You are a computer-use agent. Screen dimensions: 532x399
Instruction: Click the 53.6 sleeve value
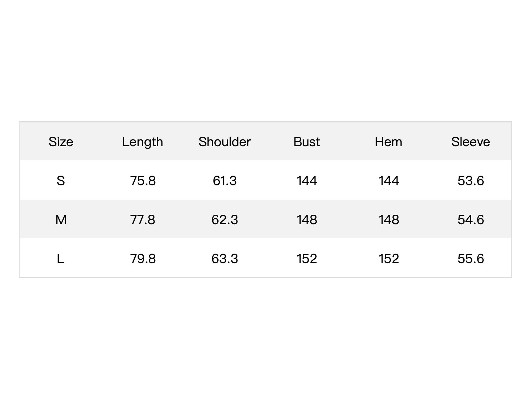pos(471,181)
